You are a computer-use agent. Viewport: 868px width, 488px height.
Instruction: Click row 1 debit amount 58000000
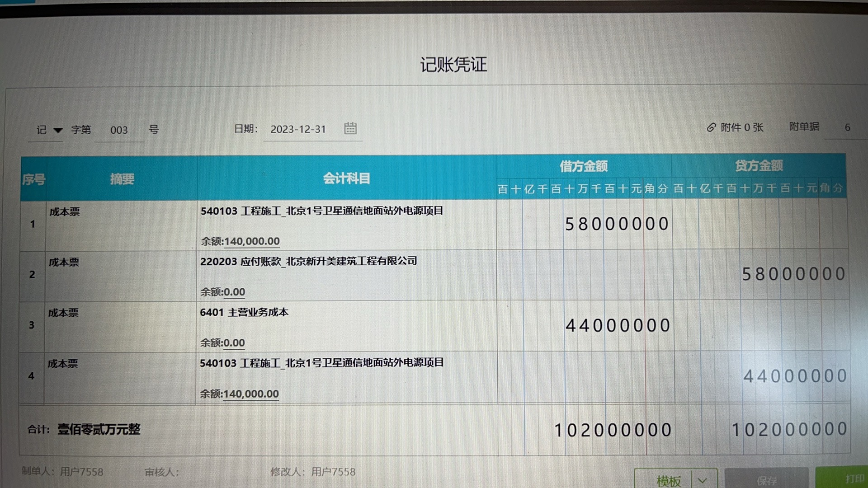tap(617, 224)
